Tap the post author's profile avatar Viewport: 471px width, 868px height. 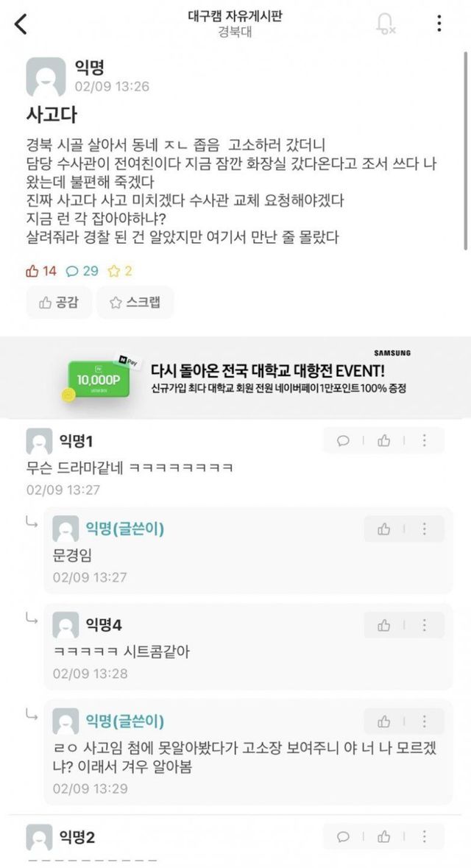tap(46, 77)
